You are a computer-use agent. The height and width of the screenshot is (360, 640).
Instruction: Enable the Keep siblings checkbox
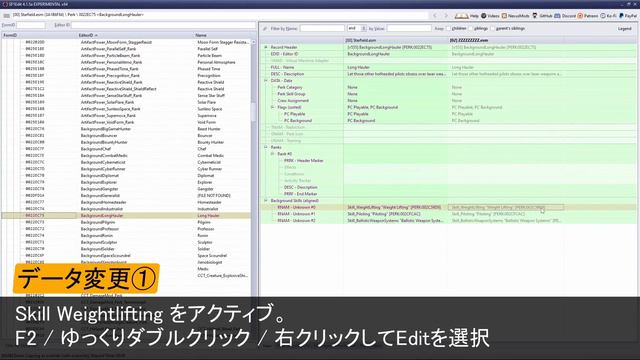click(471, 29)
